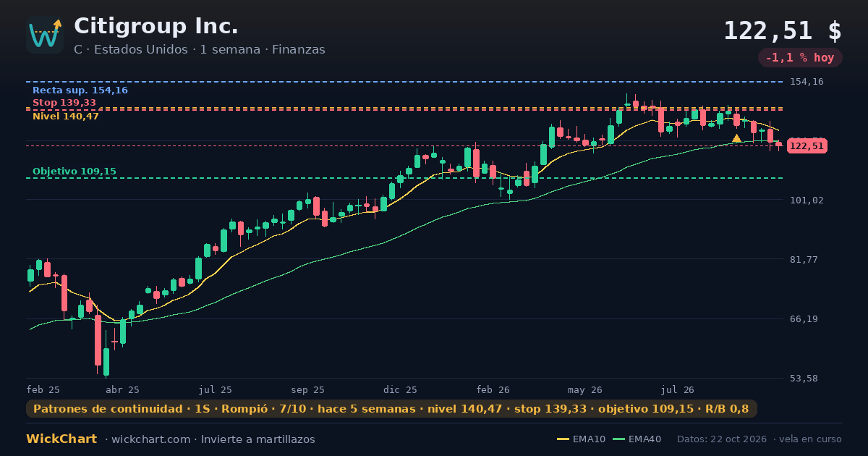Open the wickchart.com footer tagline link

210,439
